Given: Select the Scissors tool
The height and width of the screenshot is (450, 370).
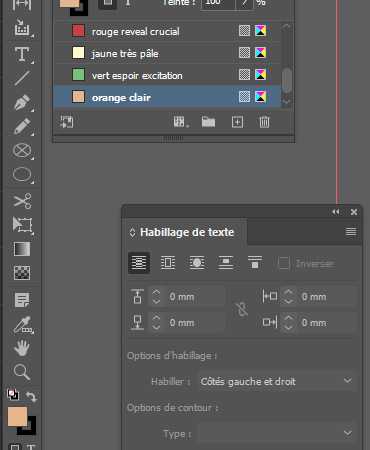Looking at the screenshot, I should pos(22,201).
